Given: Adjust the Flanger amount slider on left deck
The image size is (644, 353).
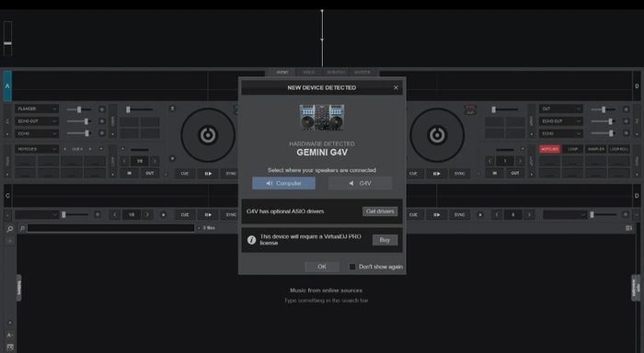Looking at the screenshot, I should coord(79,109).
